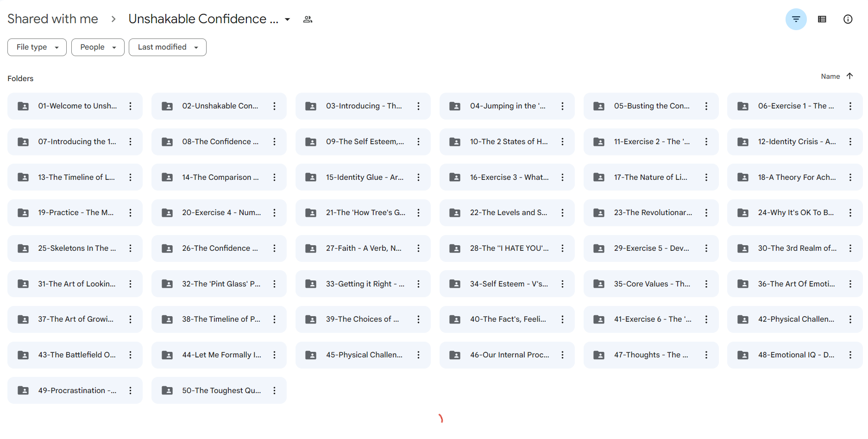The image size is (868, 439).
Task: Select folder 20-Exercise 4 - Num...
Action: tap(219, 213)
